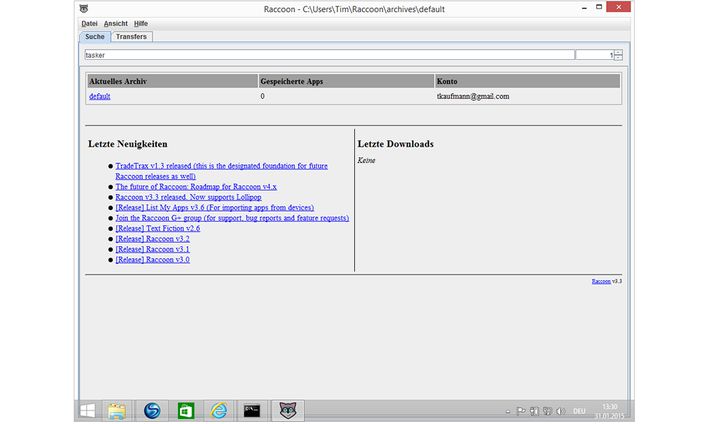Click the Raccoon taskbar icon
Screen dimensions: 708x424
pos(288,411)
